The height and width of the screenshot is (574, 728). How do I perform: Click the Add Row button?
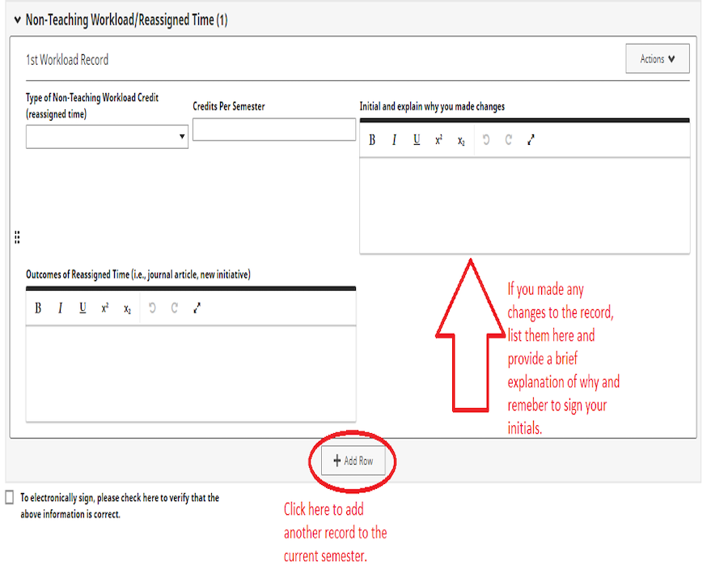(353, 461)
